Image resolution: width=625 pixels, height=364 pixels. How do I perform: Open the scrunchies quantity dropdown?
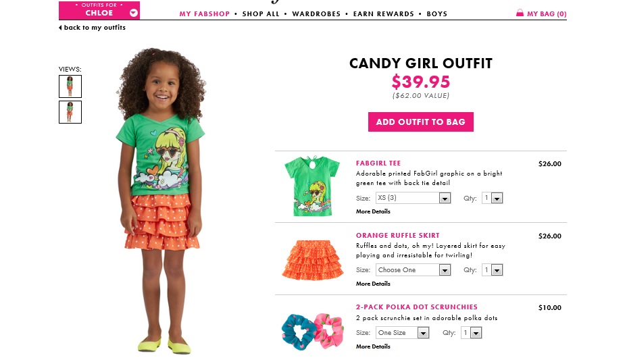pos(471,332)
